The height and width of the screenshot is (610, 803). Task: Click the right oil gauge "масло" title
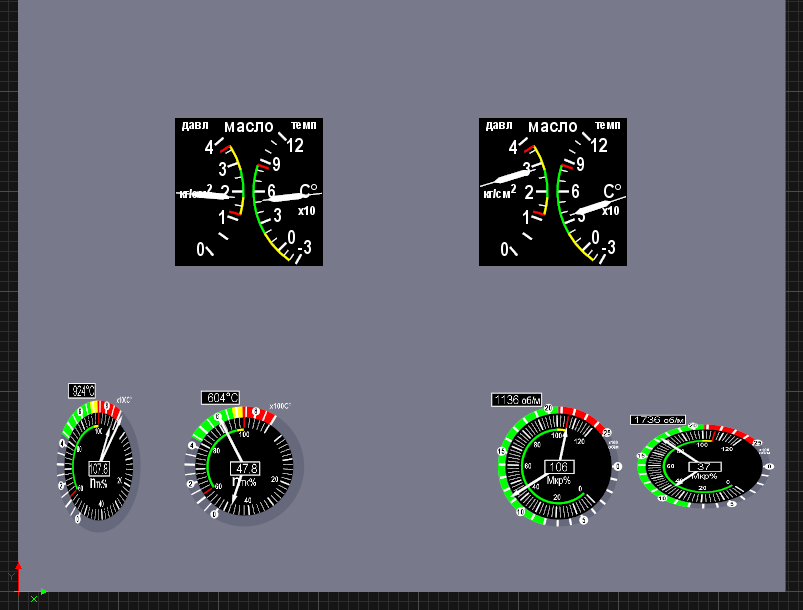[x=552, y=126]
